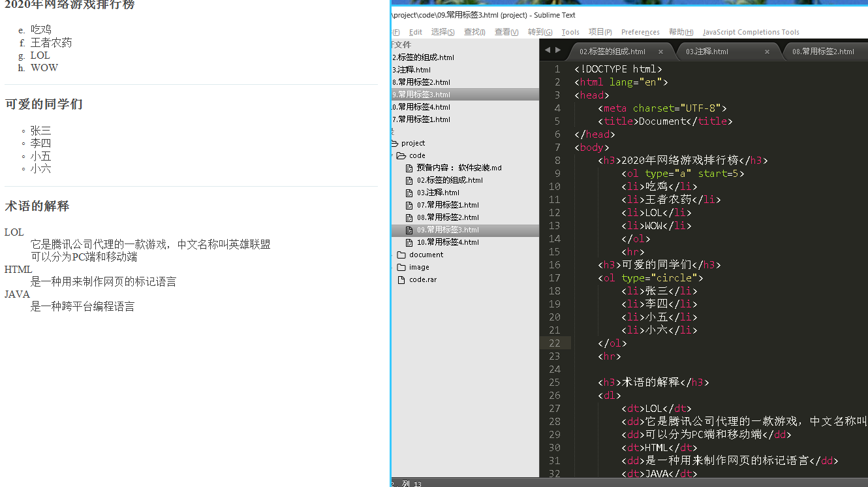The image size is (868, 487).
Task: Open 02.标签的组成.html in the code folder tree
Action: 450,180
